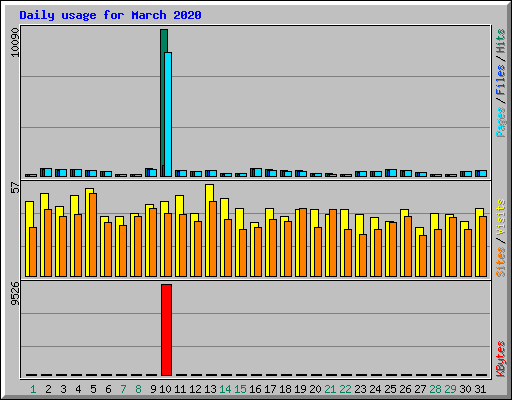This screenshot has height=400, width=512.
Task: Click day label 21 on the x-axis
Action: pyautogui.click(x=330, y=389)
